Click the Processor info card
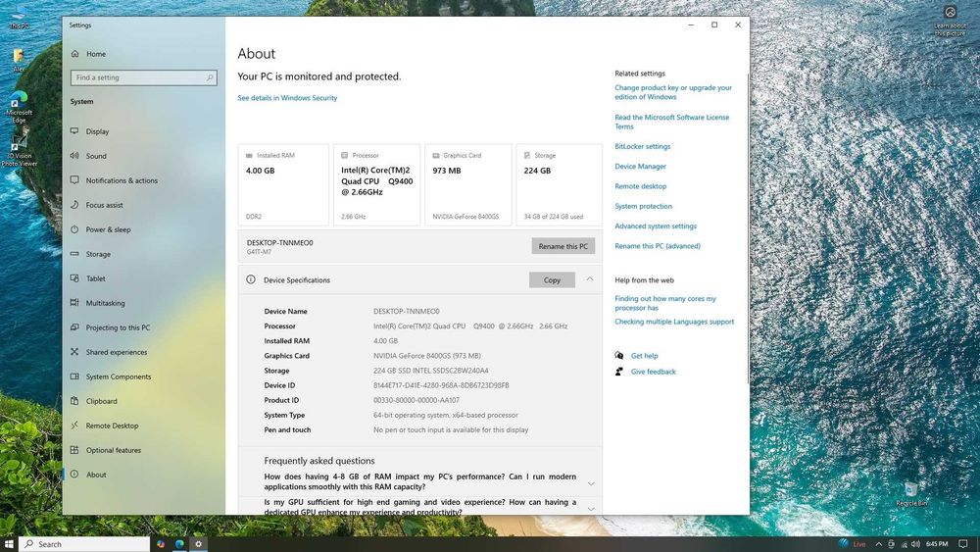This screenshot has height=552, width=980. 377,185
